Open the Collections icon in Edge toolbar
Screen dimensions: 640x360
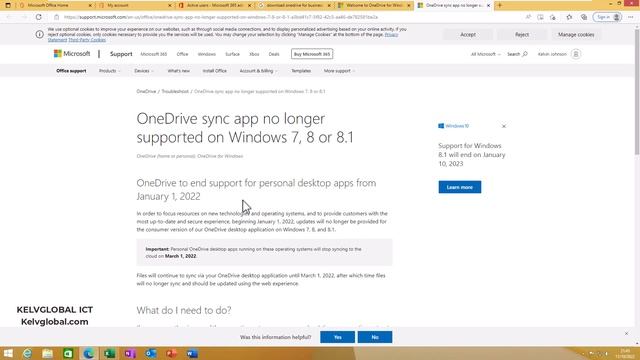(x=584, y=17)
